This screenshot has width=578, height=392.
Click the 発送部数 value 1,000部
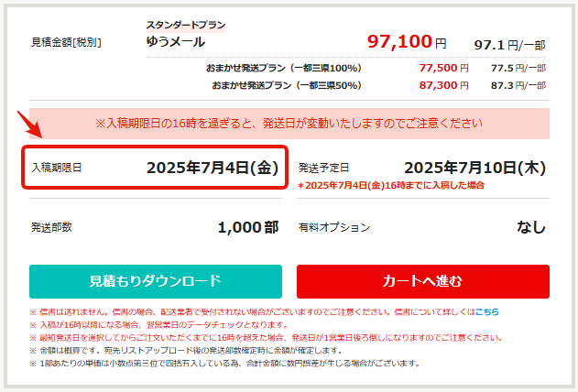[248, 227]
